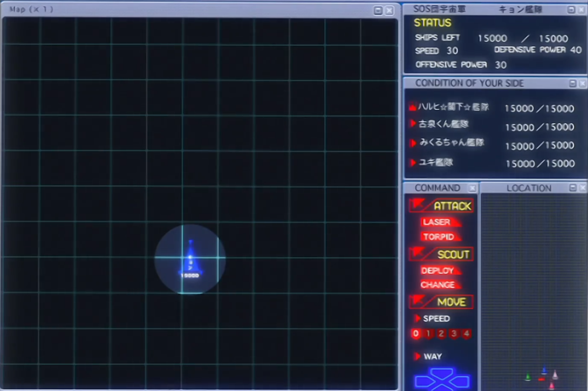The width and height of the screenshot is (588, 391).
Task: Click the DEFENSIVE POWER 40 value
Action: 538,50
